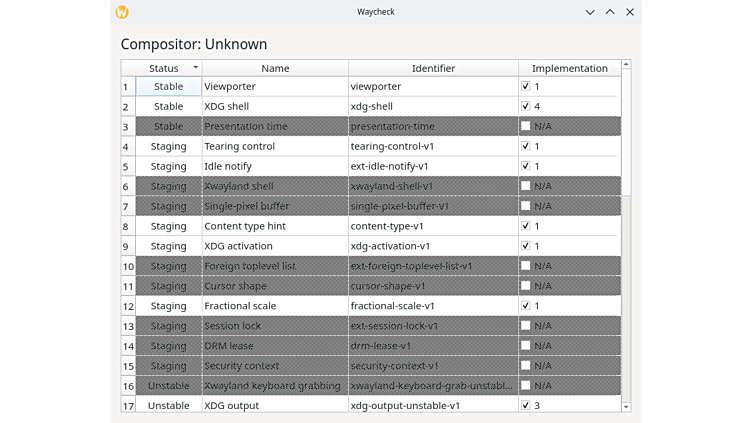
Task: Sort by the Identifier column header
Action: click(x=433, y=68)
